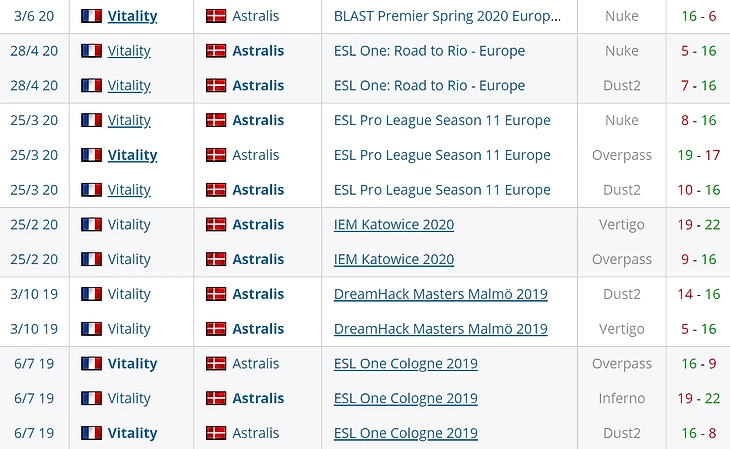The width and height of the screenshot is (730, 449).
Task: Click French flag in Dust2 16 - 8 row
Action: (x=91, y=433)
